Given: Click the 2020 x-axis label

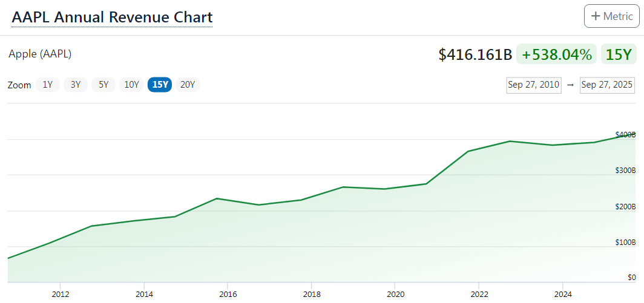Looking at the screenshot, I should tap(395, 295).
